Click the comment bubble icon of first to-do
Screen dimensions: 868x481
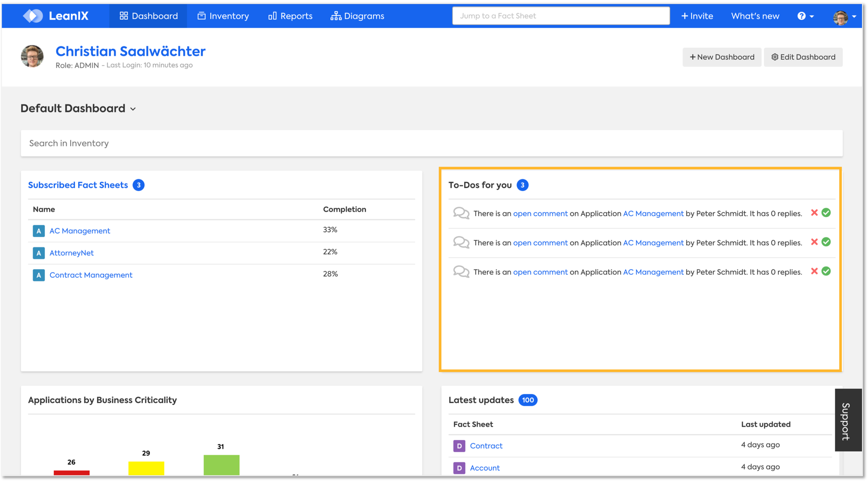(x=461, y=213)
